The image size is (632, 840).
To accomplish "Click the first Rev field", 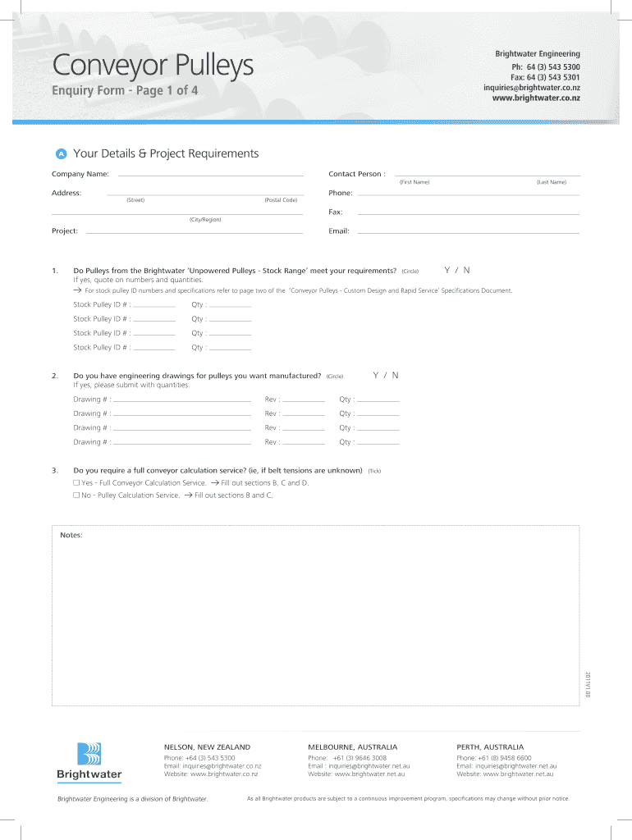I will 303,399.
